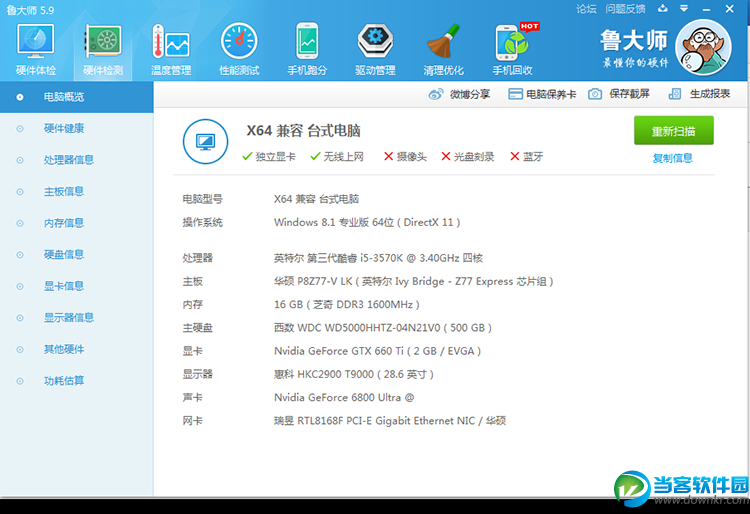Image resolution: width=750 pixels, height=514 pixels.
Task: Click the 独立显卡 check indicator
Action: point(269,156)
